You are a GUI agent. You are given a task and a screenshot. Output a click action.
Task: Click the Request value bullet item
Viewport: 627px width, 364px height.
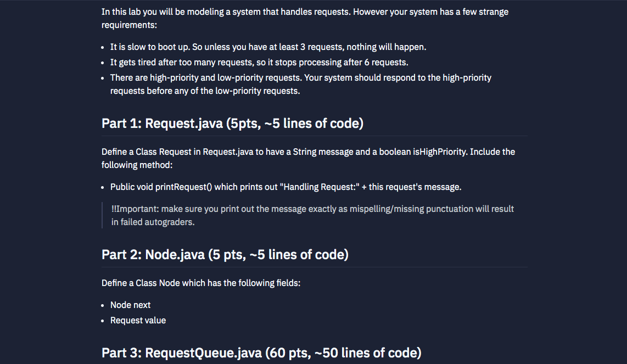[138, 320]
